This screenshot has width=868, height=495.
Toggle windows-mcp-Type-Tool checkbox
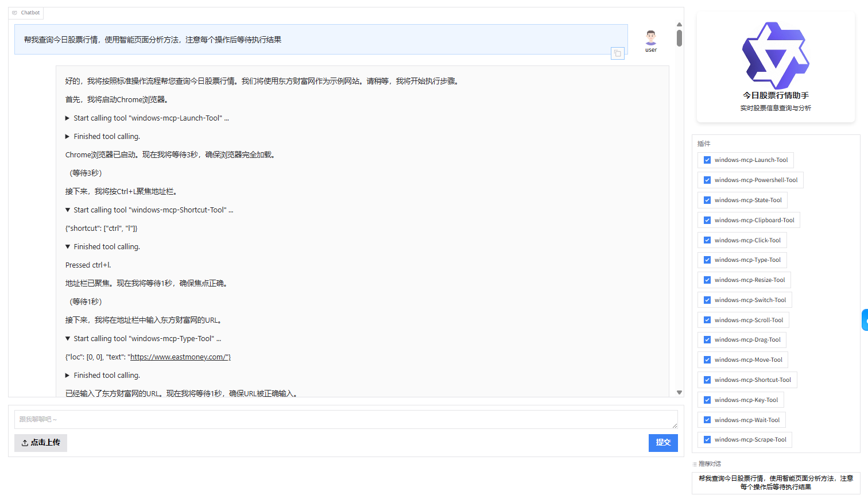(x=707, y=260)
